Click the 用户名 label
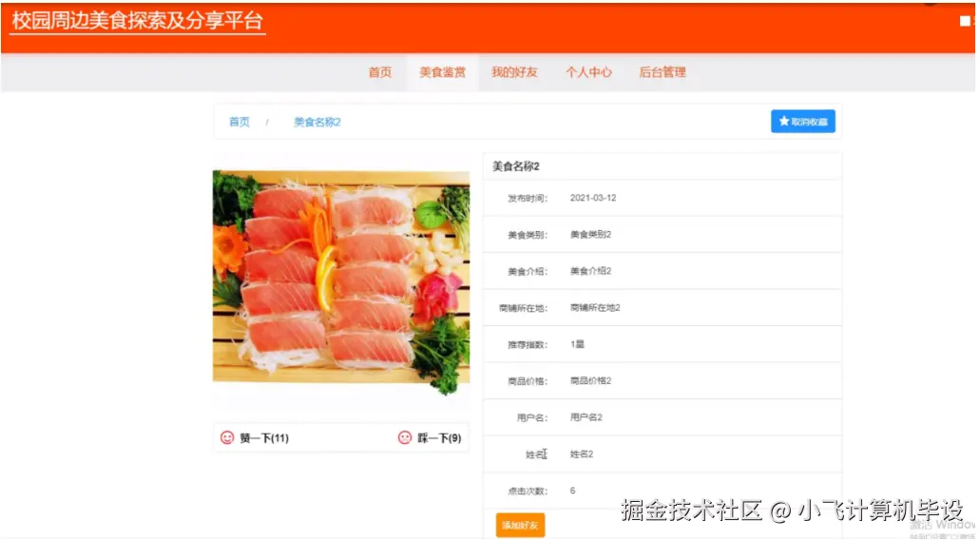The image size is (980, 540). tap(532, 417)
